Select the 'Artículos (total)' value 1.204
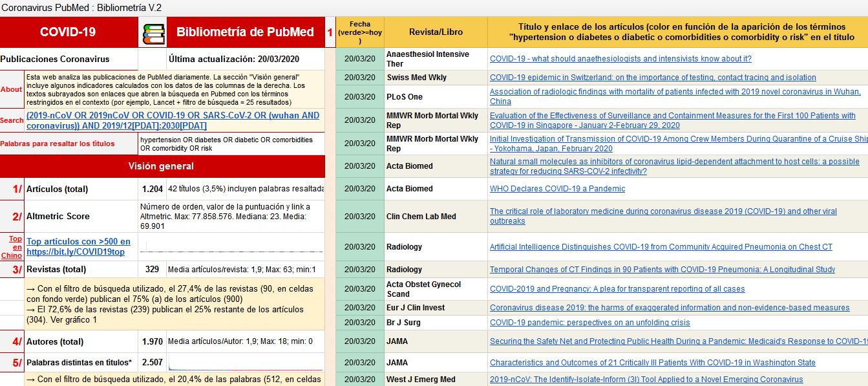Screen dimensions: 868x386 (x=152, y=189)
